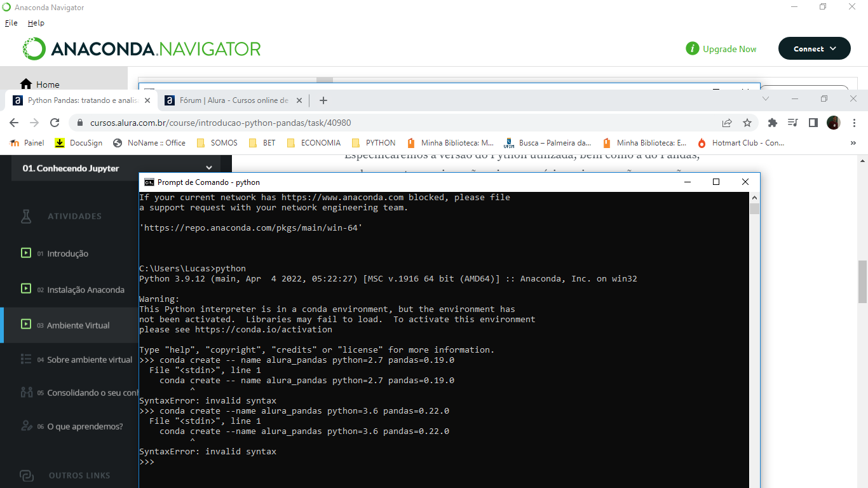The image size is (868, 488).
Task: Bookmark this page with the star
Action: (747, 123)
